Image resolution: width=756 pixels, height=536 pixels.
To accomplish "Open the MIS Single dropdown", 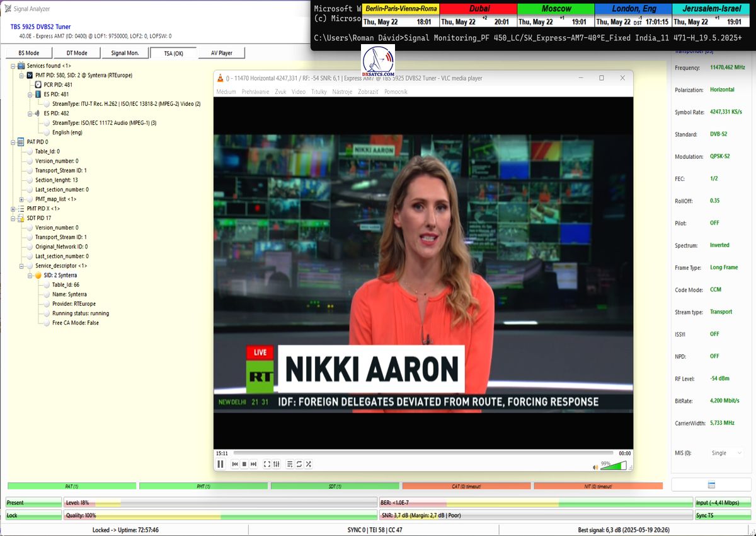I will tap(726, 453).
